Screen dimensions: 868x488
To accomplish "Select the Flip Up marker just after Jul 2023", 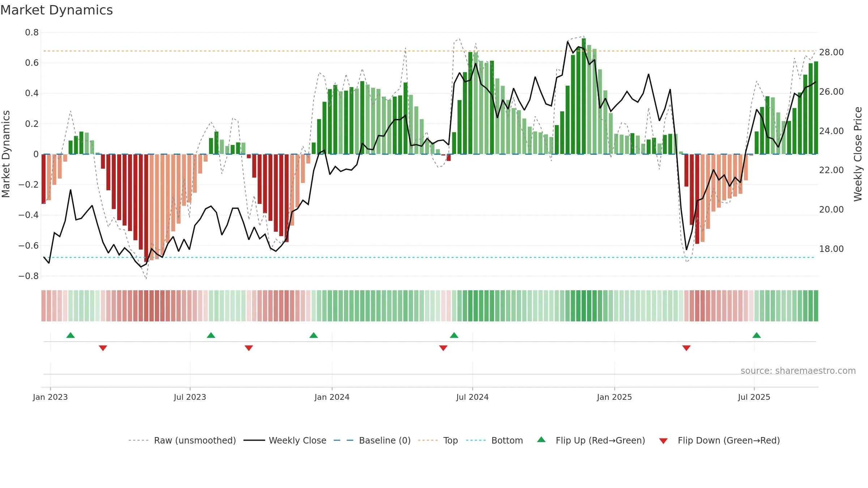I will point(211,335).
